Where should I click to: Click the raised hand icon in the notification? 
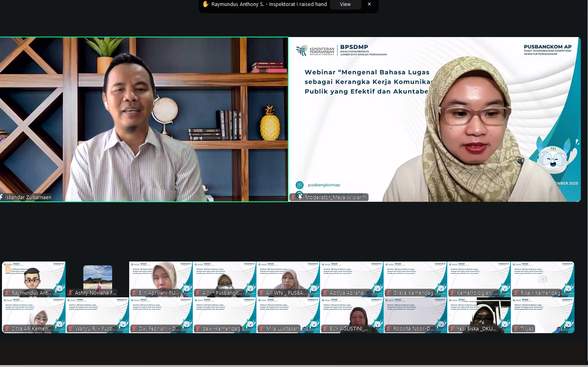[206, 4]
